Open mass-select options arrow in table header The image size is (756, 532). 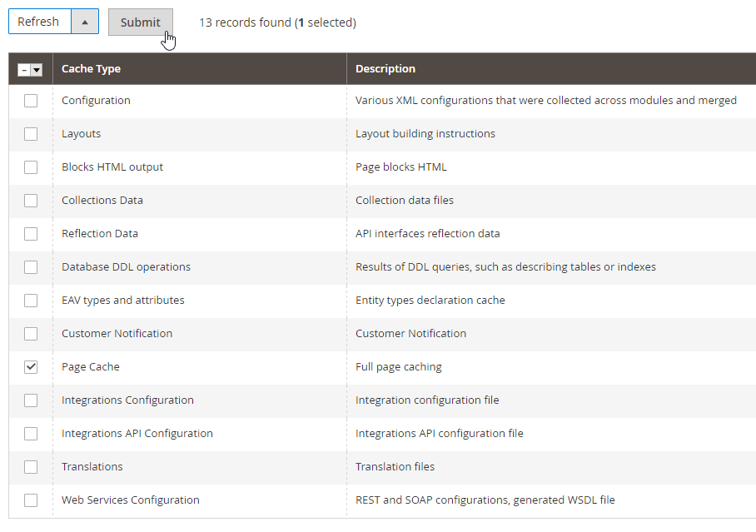coord(37,70)
